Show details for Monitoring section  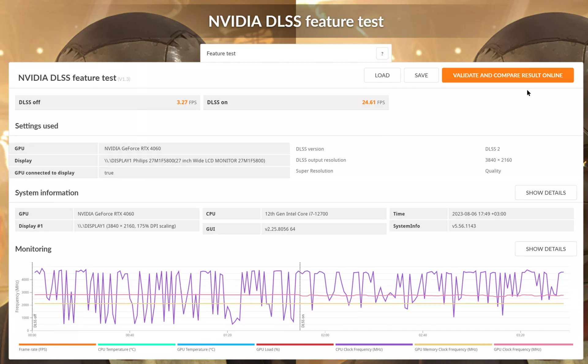(546, 249)
